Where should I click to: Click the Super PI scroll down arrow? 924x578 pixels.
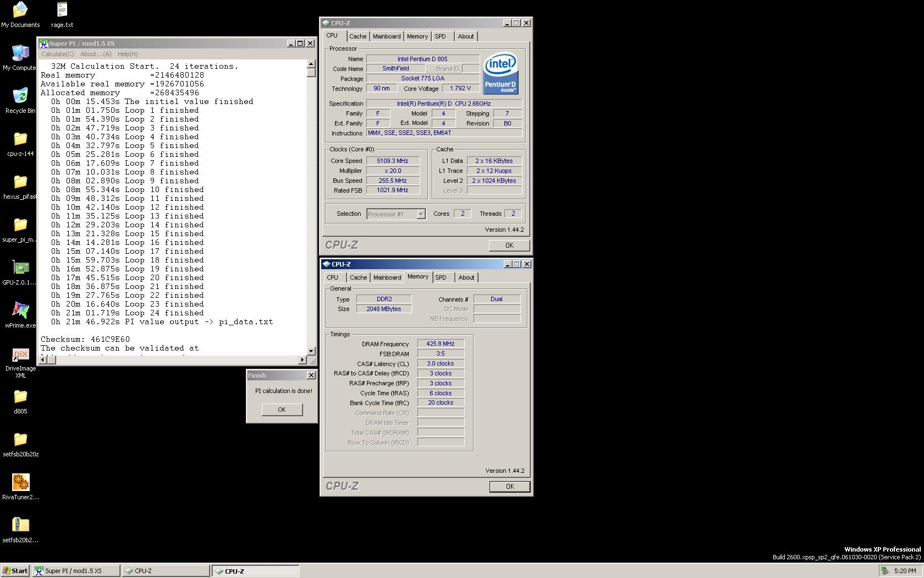[x=311, y=351]
